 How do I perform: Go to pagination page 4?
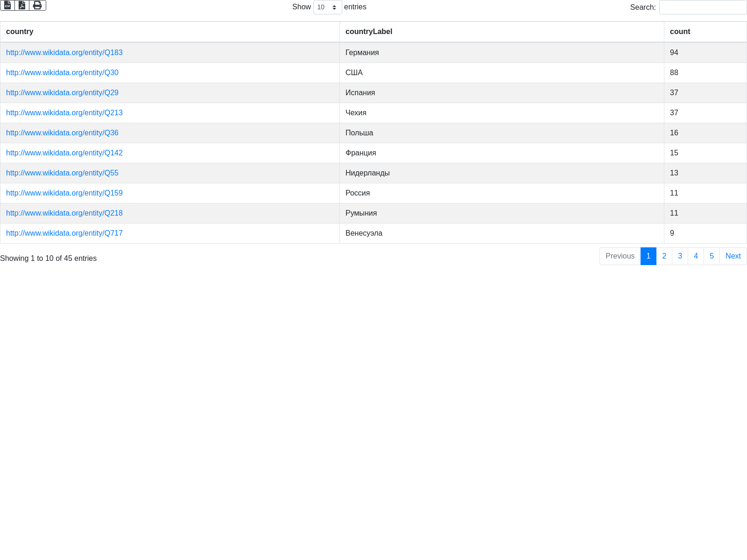(x=696, y=256)
